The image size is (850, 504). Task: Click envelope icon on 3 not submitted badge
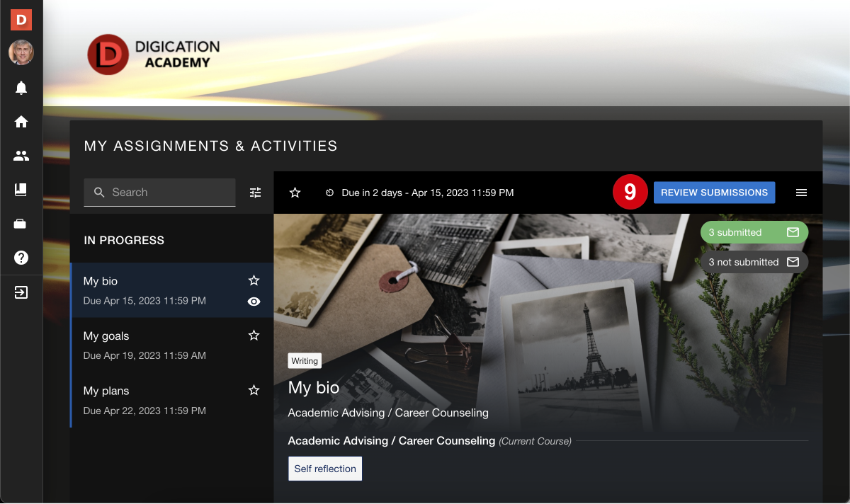coord(793,262)
